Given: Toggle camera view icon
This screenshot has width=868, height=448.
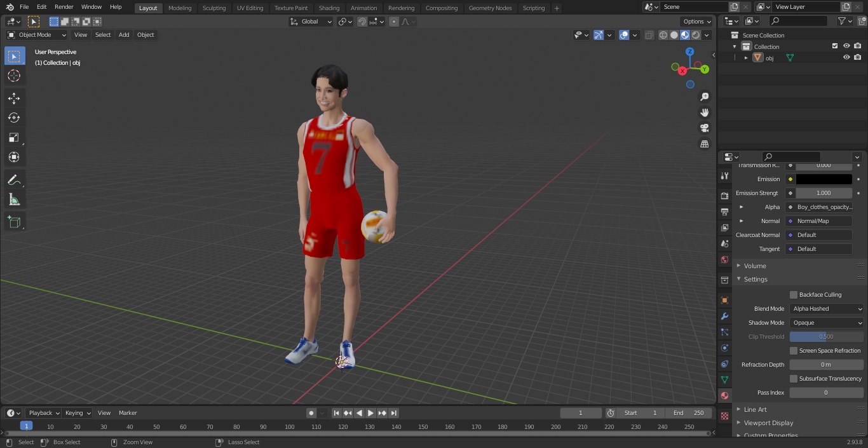Looking at the screenshot, I should [704, 128].
